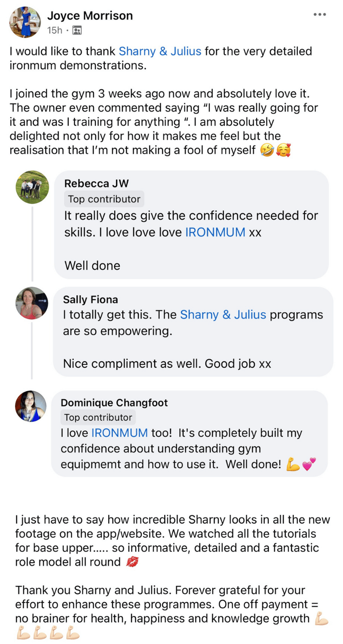The image size is (343, 644).
Task: Tap Rebecca JW's Top contributor badge
Action: (x=104, y=199)
